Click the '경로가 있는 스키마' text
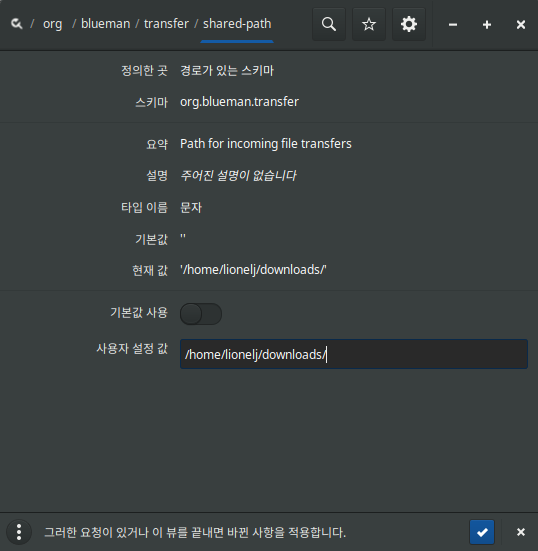The image size is (538, 551). tap(227, 71)
